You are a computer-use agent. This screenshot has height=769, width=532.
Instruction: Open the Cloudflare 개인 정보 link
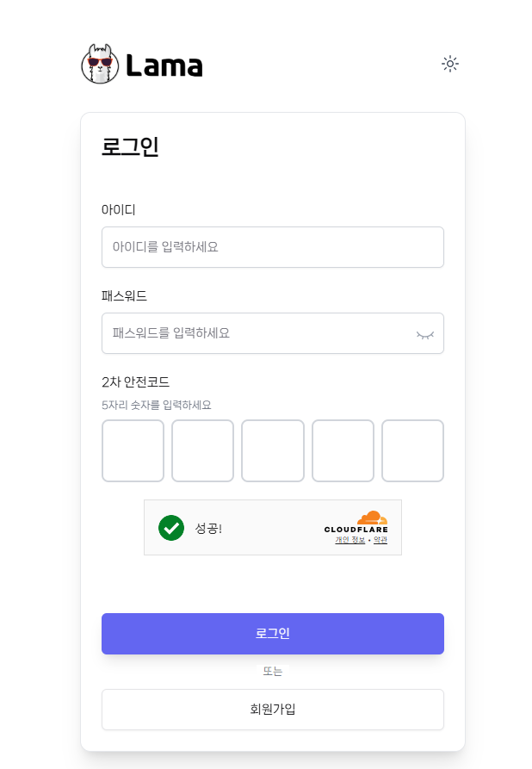tap(350, 540)
